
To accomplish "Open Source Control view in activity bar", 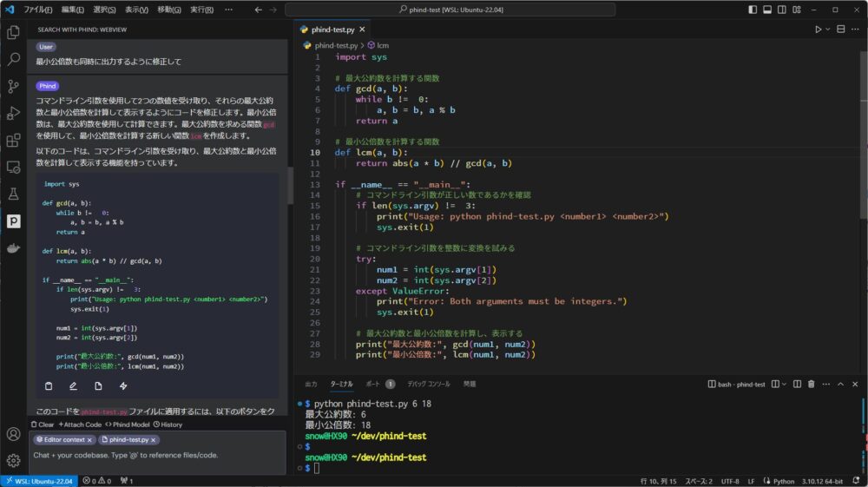I will pyautogui.click(x=13, y=86).
